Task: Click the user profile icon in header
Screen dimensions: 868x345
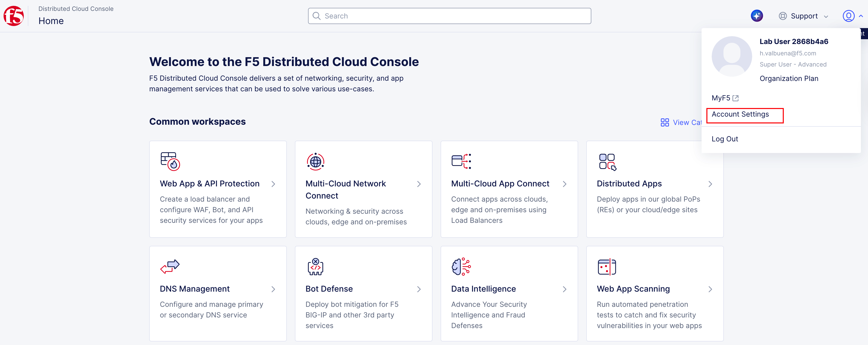Action: (x=849, y=16)
